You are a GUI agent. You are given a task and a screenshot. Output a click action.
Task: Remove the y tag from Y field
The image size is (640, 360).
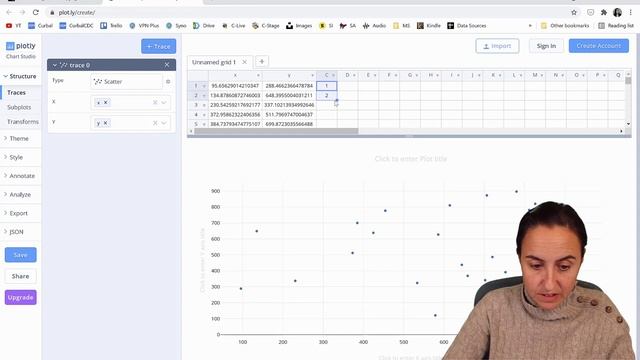click(x=105, y=123)
